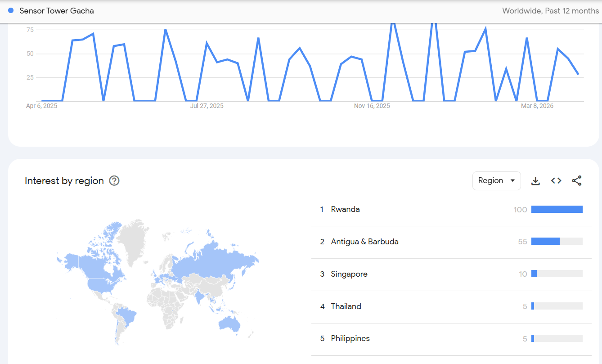Click the Mar 8, 2026 axis label

537,106
